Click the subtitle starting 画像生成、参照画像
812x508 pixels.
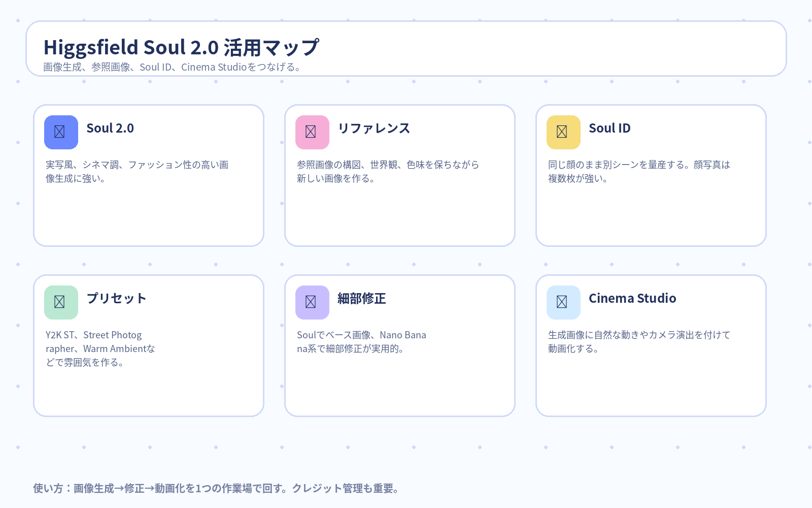click(x=173, y=67)
